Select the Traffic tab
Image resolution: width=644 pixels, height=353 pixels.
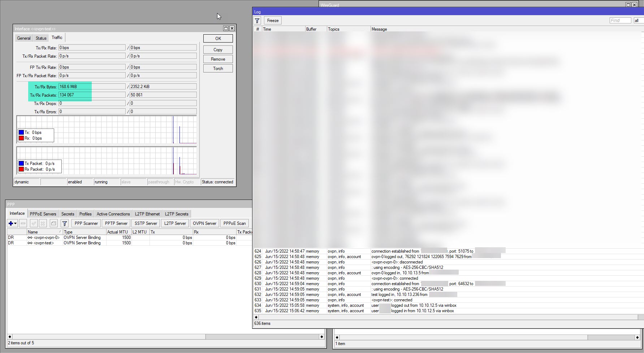coord(57,38)
